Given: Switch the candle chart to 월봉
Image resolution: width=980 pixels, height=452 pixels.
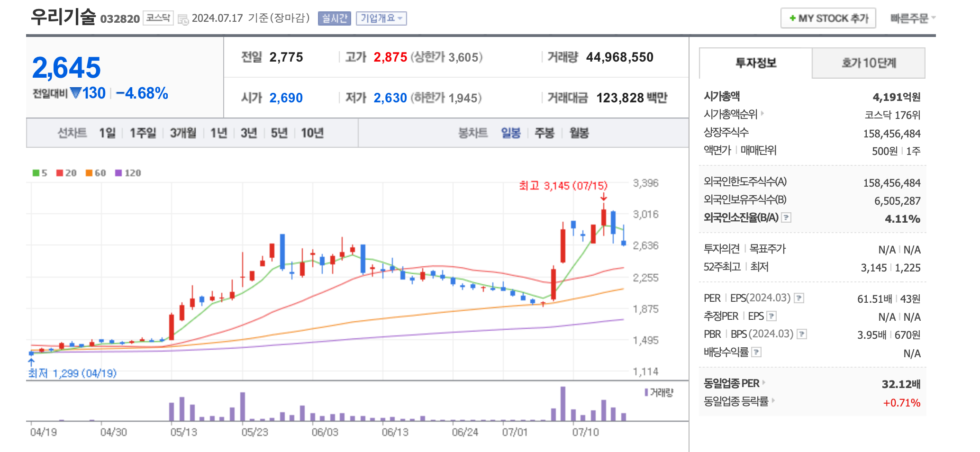Looking at the screenshot, I should click(x=580, y=133).
